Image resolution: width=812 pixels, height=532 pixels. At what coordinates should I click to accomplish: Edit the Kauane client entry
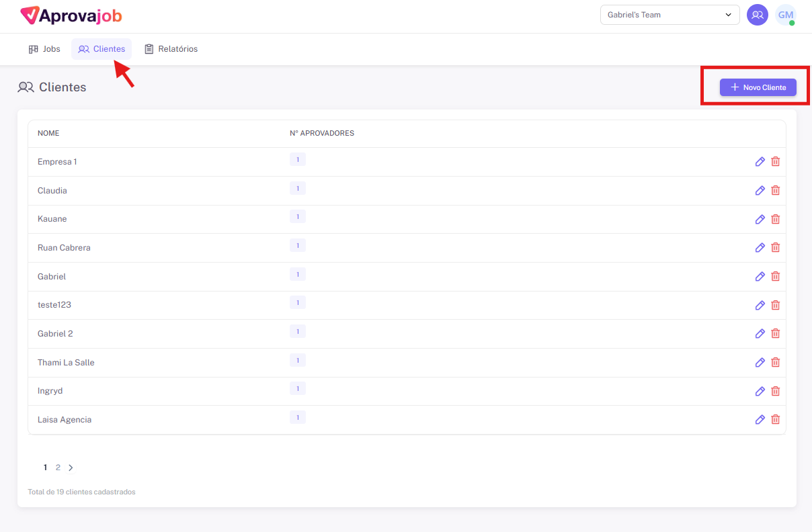(760, 219)
